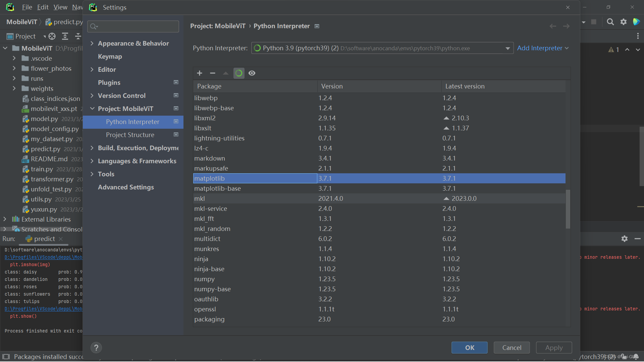Click the warning indicator showing 1 problem
Image resolution: width=644 pixels, height=362 pixels.
[613, 50]
